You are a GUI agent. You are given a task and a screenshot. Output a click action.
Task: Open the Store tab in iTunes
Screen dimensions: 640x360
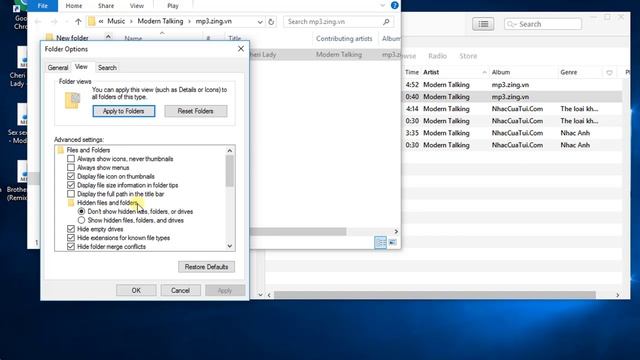pyautogui.click(x=468, y=56)
